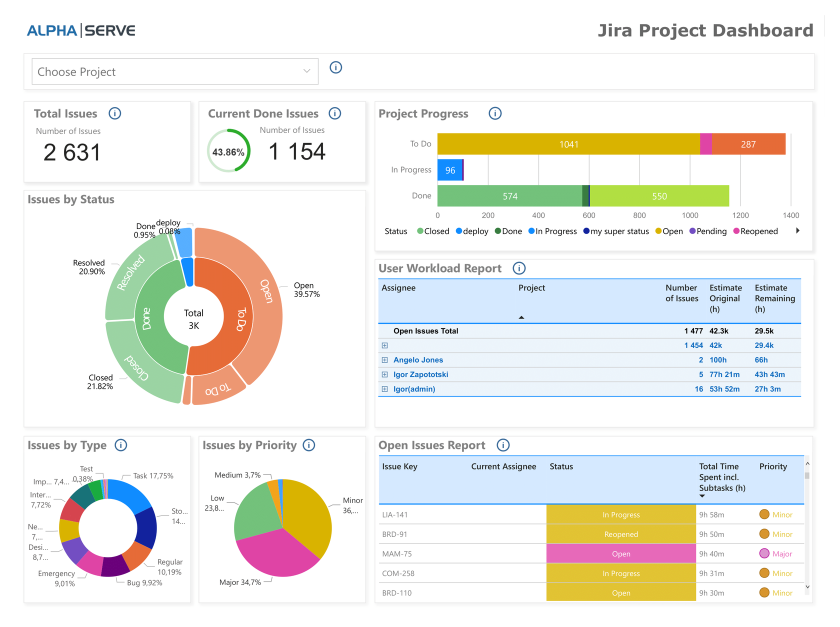Image resolution: width=840 pixels, height=627 pixels.
Task: Select the Igor(admin) assignee link
Action: [414, 388]
